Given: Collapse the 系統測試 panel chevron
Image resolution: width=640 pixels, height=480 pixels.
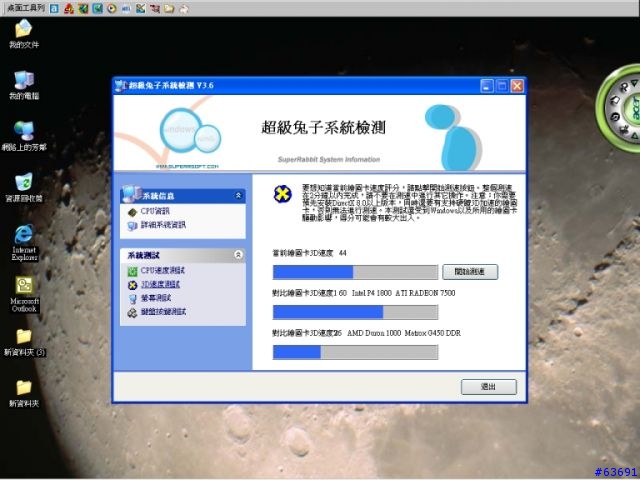Looking at the screenshot, I should pos(238,255).
